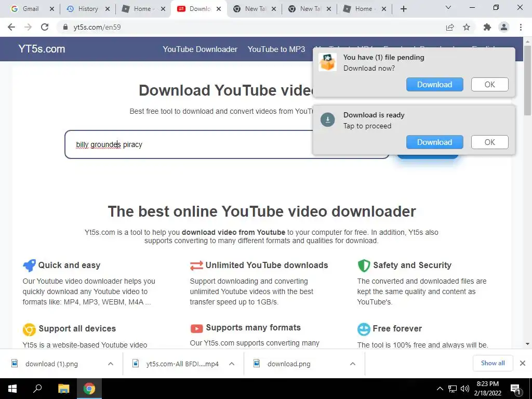The image size is (532, 399).
Task: Click scrollbar down arrow
Action: pyautogui.click(x=527, y=344)
